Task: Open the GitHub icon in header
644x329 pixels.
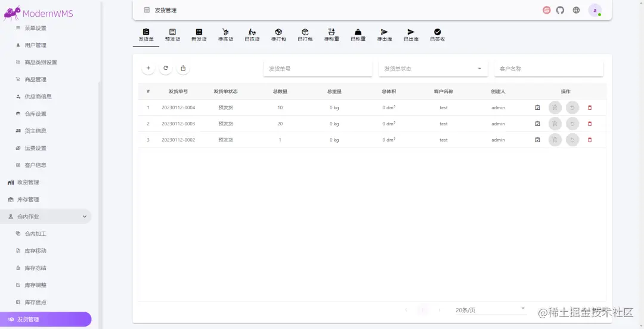Action: click(560, 10)
